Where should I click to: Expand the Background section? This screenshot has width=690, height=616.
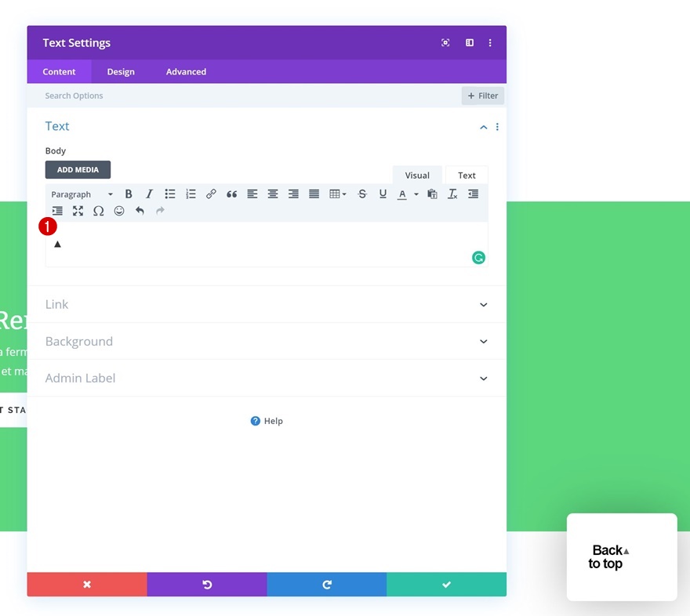pos(267,341)
